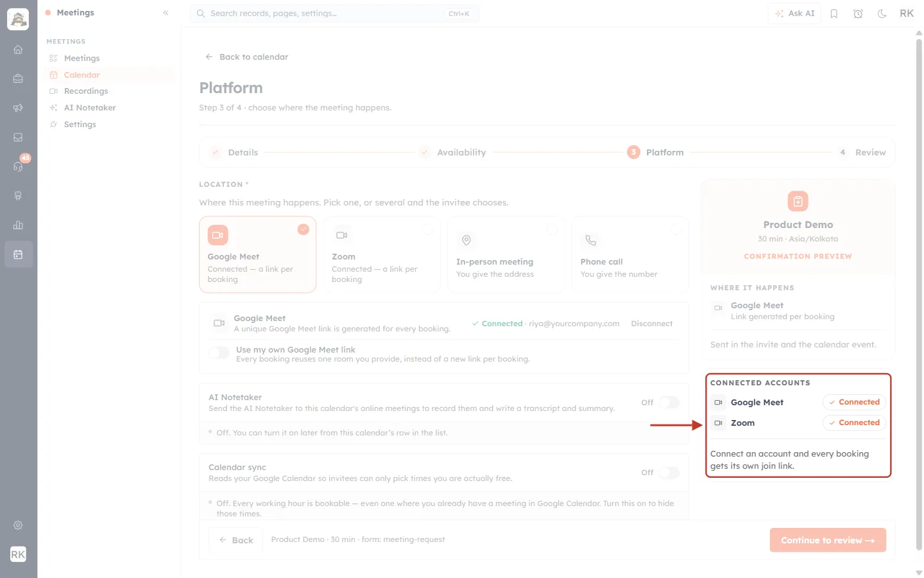Click Disconnect for Google Meet account
The height and width of the screenshot is (578, 924).
651,324
